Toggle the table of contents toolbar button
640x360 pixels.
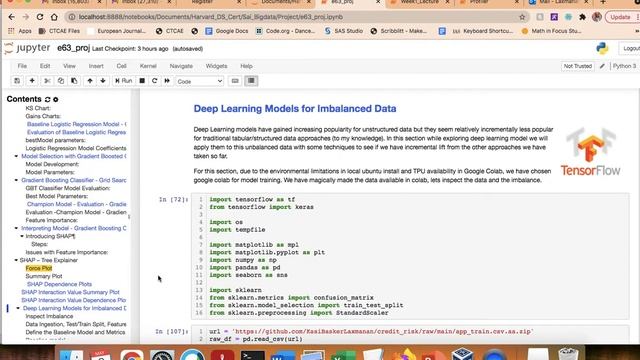[x=251, y=81]
